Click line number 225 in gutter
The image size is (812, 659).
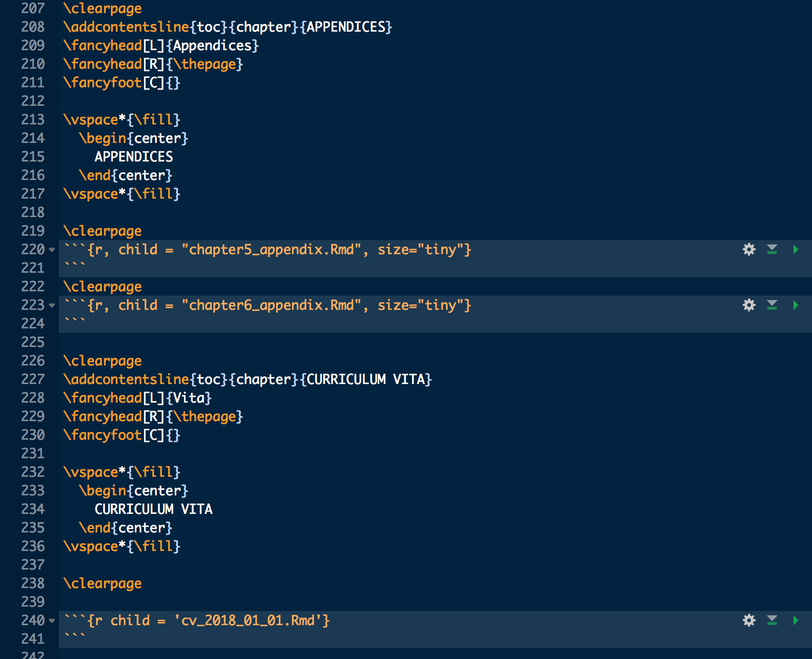coord(33,342)
